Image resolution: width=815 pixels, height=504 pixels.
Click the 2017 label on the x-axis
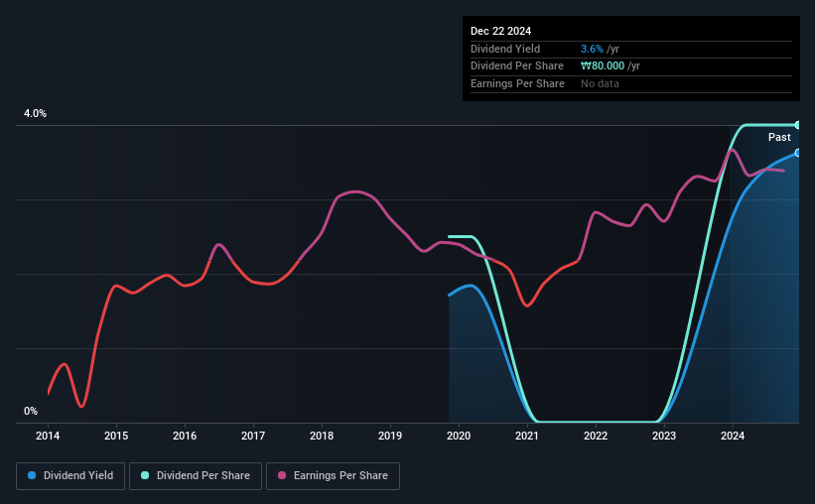(x=253, y=436)
